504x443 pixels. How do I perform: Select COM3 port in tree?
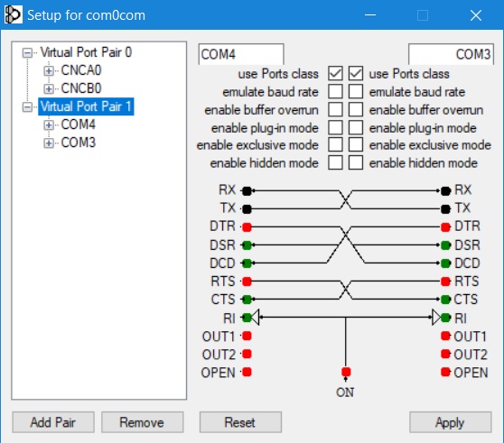[x=79, y=143]
